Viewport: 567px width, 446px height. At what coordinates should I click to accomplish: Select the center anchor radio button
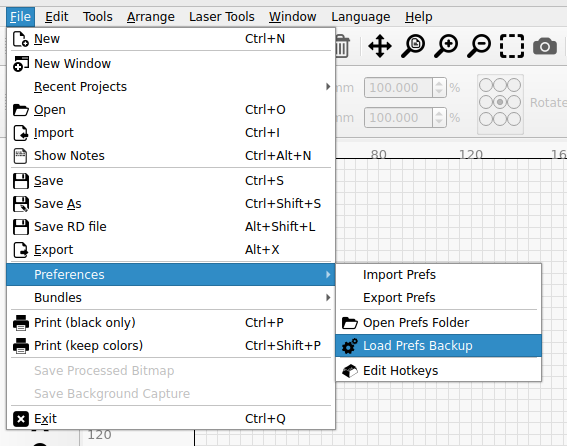tap(500, 102)
